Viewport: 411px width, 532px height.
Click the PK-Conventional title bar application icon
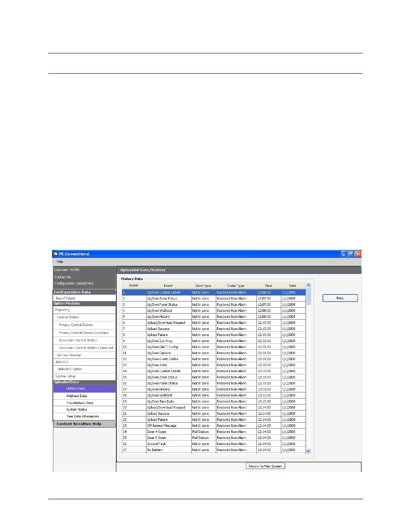pos(55,254)
